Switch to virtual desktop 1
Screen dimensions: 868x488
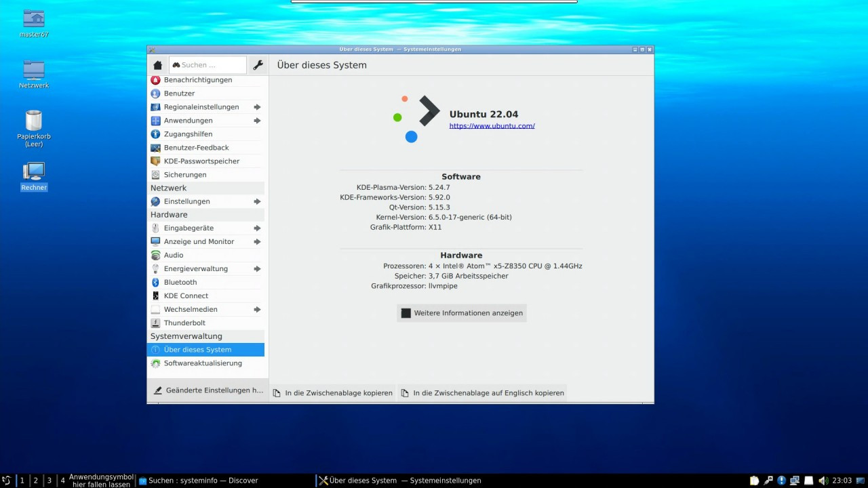[x=22, y=481]
